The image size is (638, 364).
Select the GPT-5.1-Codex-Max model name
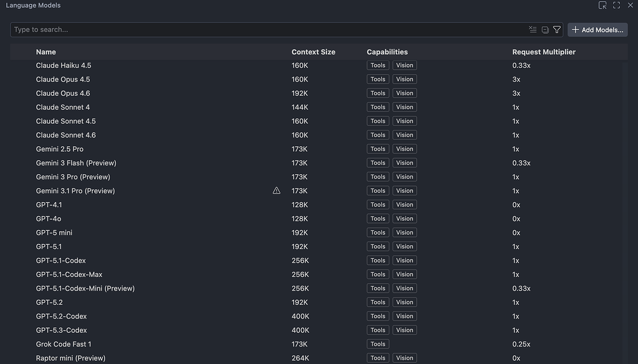[x=69, y=274]
